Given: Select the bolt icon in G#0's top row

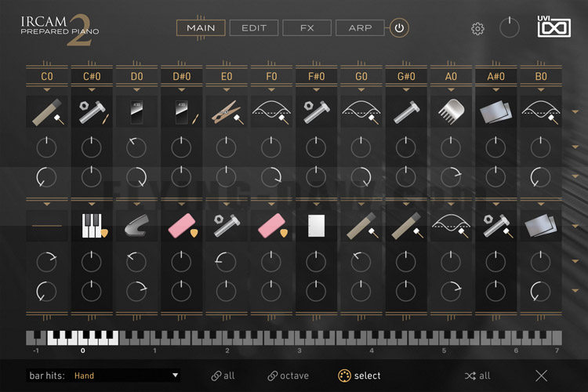Looking at the screenshot, I should [406, 112].
